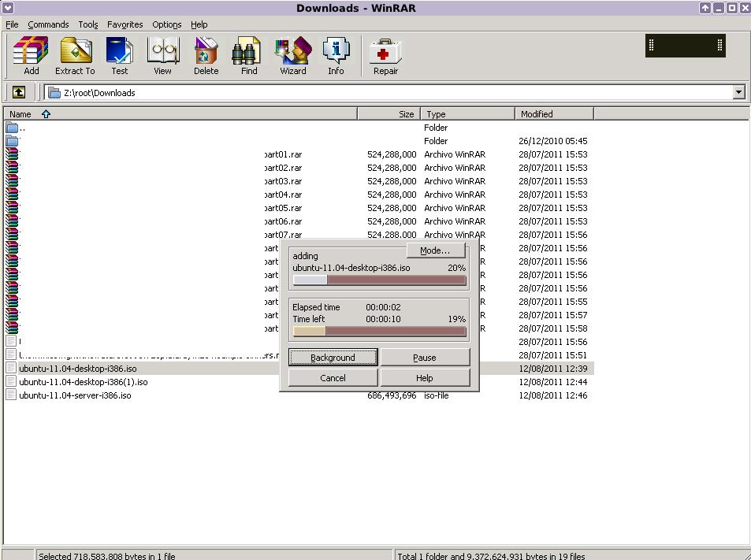Select the folder icon dated 26/12/2010

(x=12, y=141)
